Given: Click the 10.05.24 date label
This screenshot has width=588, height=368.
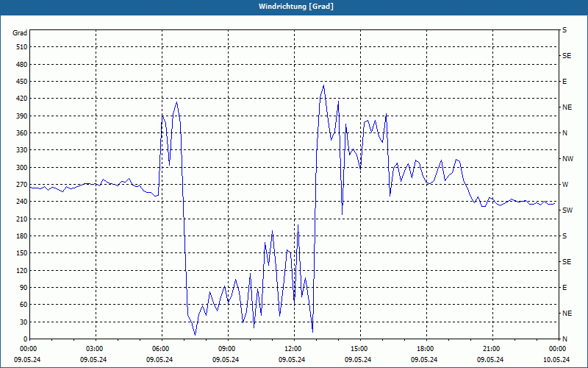Looking at the screenshot, I should pyautogui.click(x=556, y=360).
